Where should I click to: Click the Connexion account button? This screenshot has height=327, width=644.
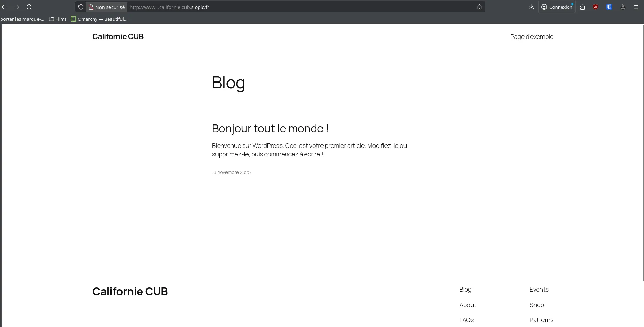tap(557, 7)
